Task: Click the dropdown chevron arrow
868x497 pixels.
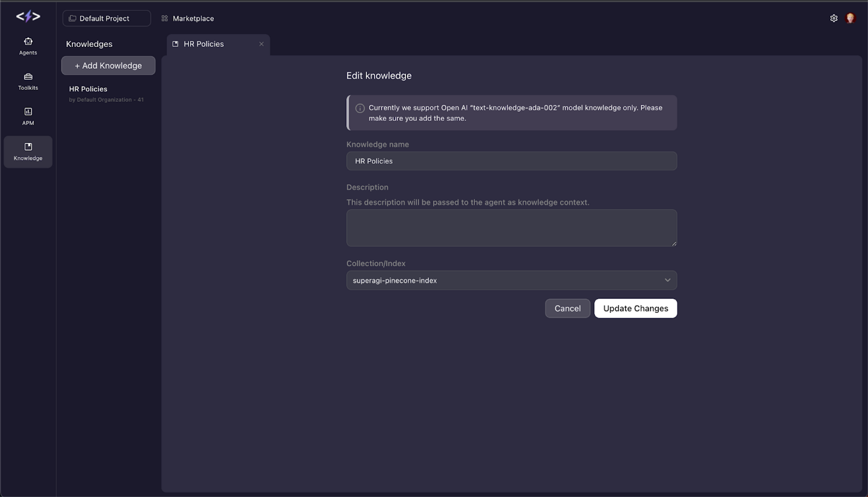Action: click(x=667, y=280)
